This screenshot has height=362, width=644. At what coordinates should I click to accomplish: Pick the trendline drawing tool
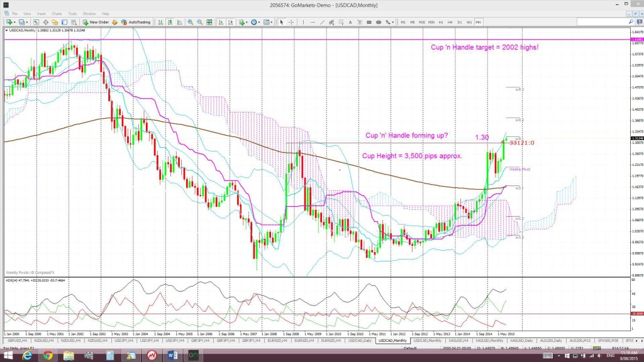[322, 22]
